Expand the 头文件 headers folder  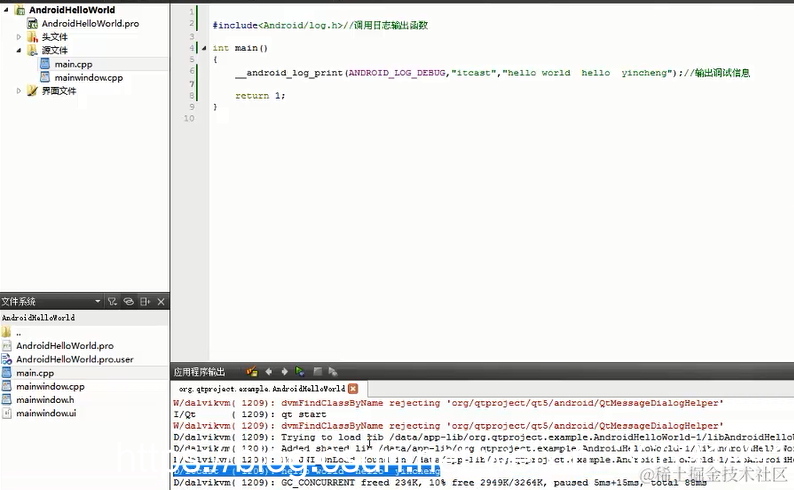click(x=19, y=37)
